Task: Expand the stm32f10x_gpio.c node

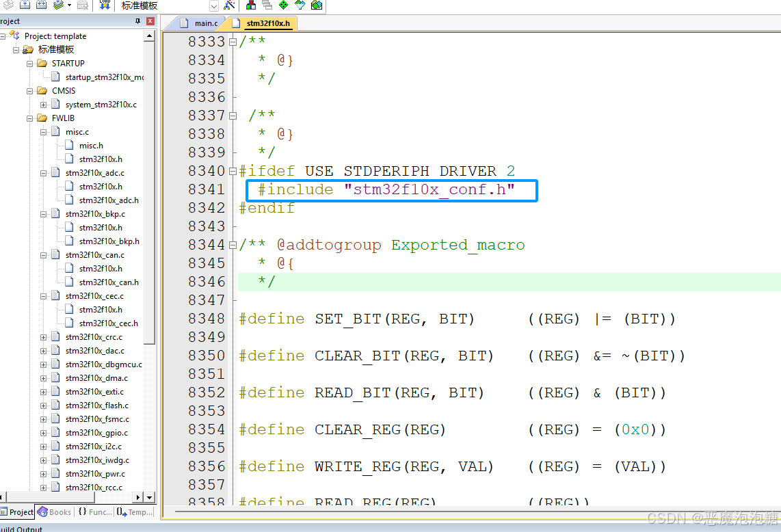Action: coord(43,433)
